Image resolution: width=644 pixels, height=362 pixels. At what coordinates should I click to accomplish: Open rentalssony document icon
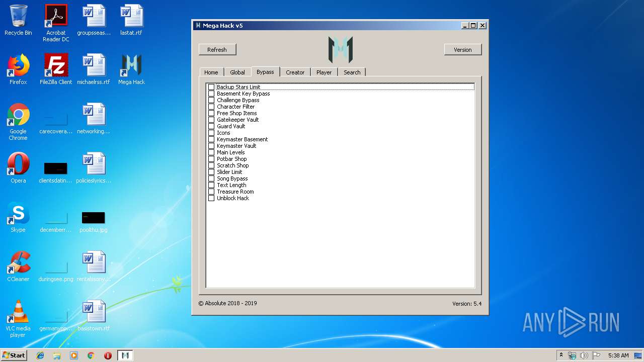(x=94, y=266)
